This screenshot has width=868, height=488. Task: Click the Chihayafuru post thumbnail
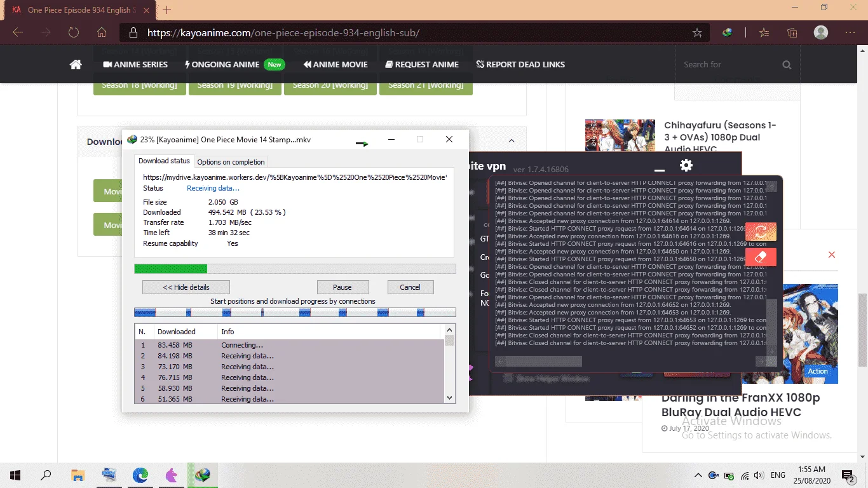[620, 135]
